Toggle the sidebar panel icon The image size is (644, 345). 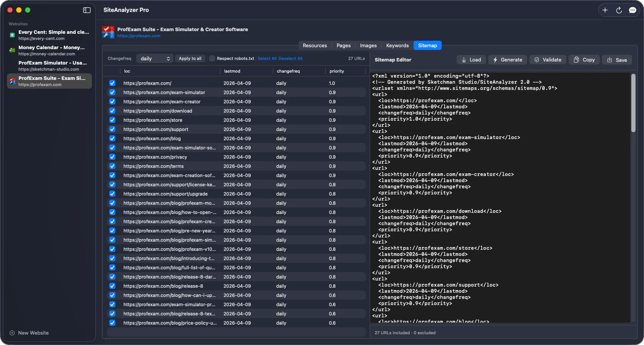[87, 10]
